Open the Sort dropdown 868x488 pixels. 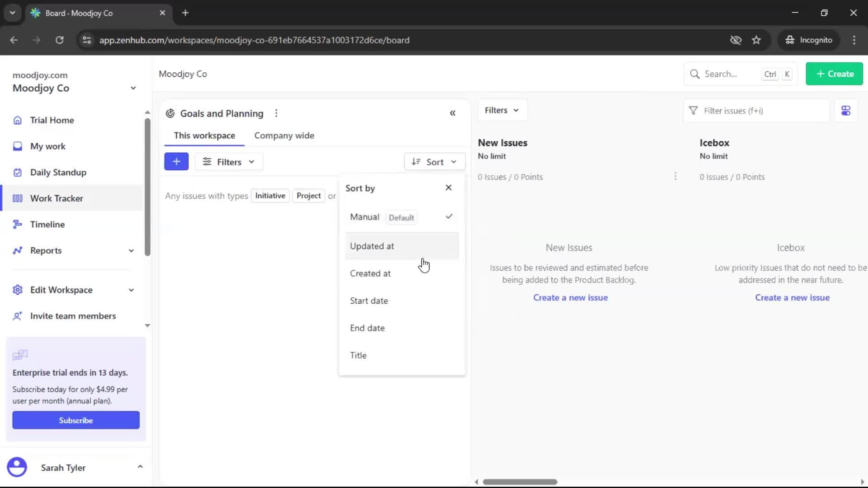(434, 161)
